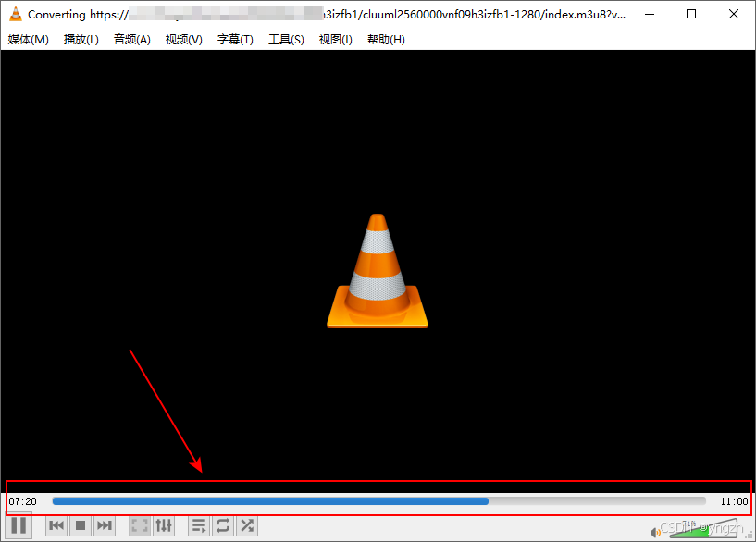
Task: Minimize the VLC window
Action: [x=650, y=15]
